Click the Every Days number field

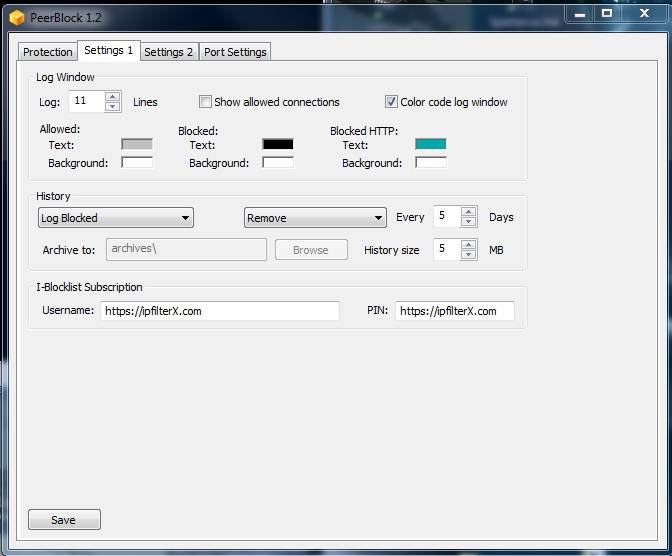[447, 216]
